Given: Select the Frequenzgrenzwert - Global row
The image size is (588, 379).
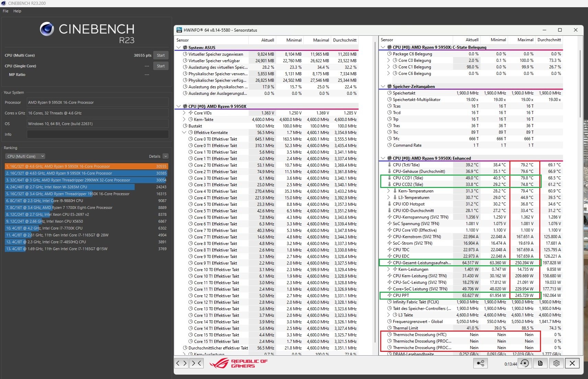Looking at the screenshot, I should [471, 322].
